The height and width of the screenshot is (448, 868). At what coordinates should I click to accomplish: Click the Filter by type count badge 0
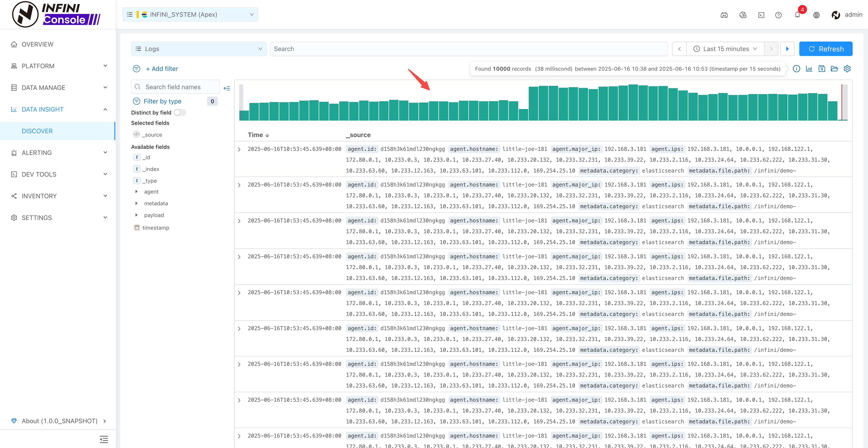tap(212, 101)
